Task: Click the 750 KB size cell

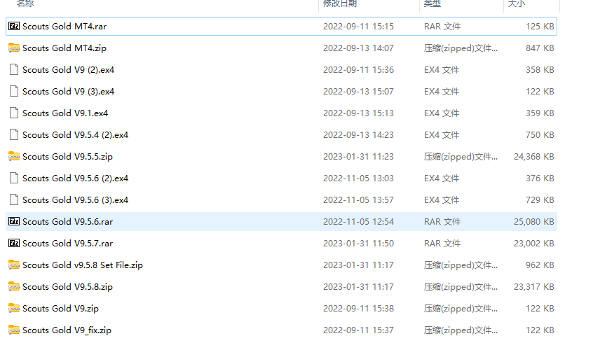Action: click(x=540, y=135)
